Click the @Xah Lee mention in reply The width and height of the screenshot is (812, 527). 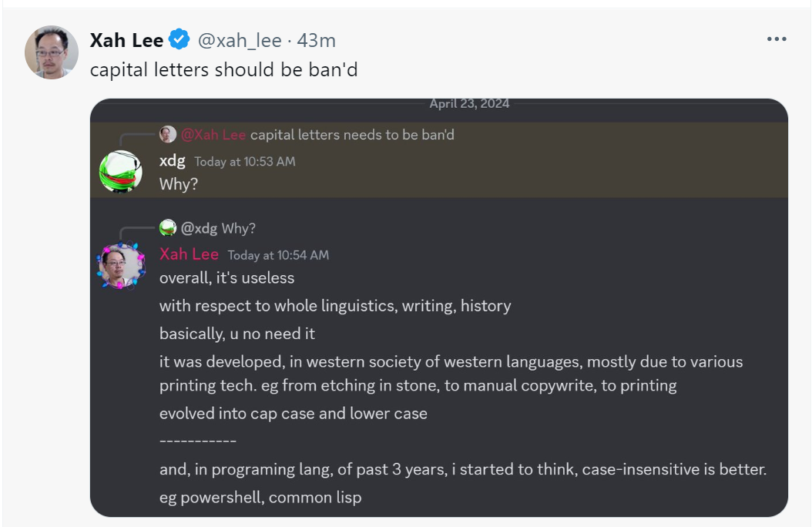coord(213,135)
